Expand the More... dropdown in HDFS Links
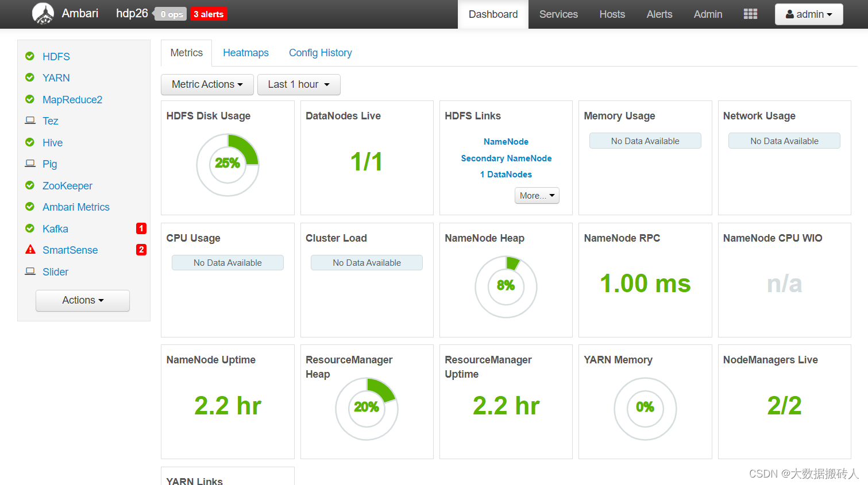 [x=537, y=196]
